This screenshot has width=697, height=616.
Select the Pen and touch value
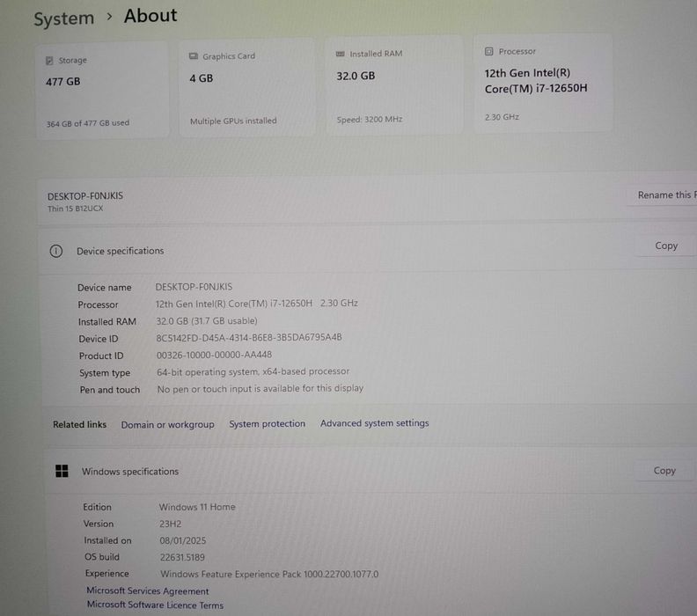click(x=260, y=388)
